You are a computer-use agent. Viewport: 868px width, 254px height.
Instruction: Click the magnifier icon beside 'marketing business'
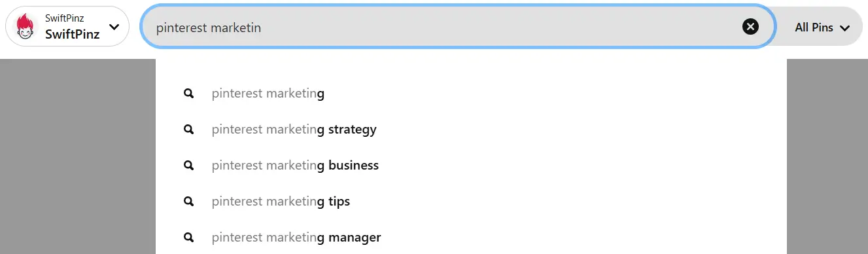click(x=189, y=166)
